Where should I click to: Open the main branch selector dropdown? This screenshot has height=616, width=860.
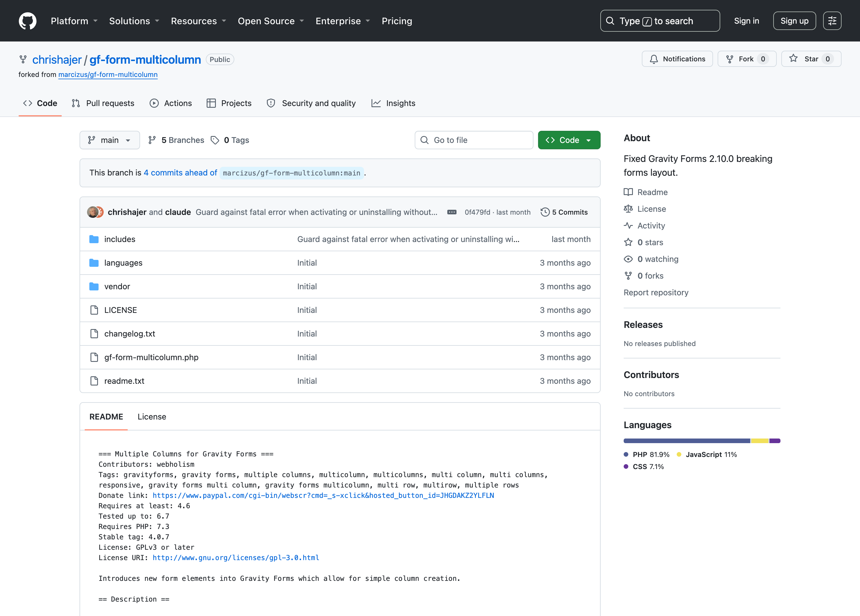(x=110, y=140)
